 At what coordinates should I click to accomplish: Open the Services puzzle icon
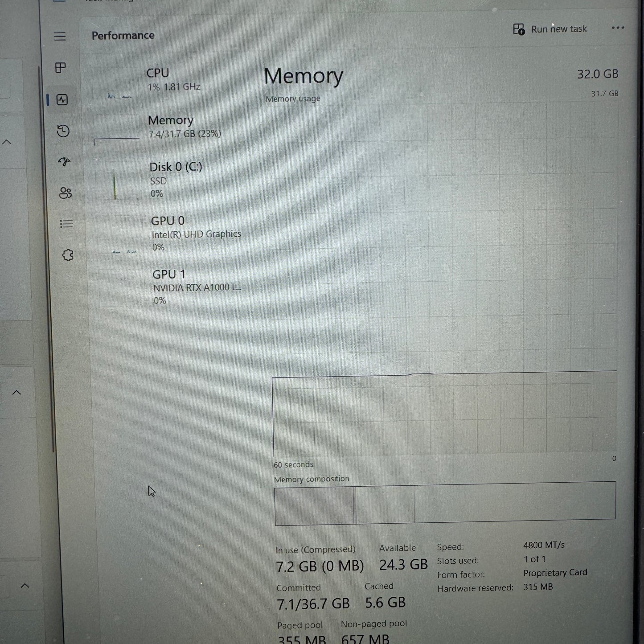click(x=68, y=255)
